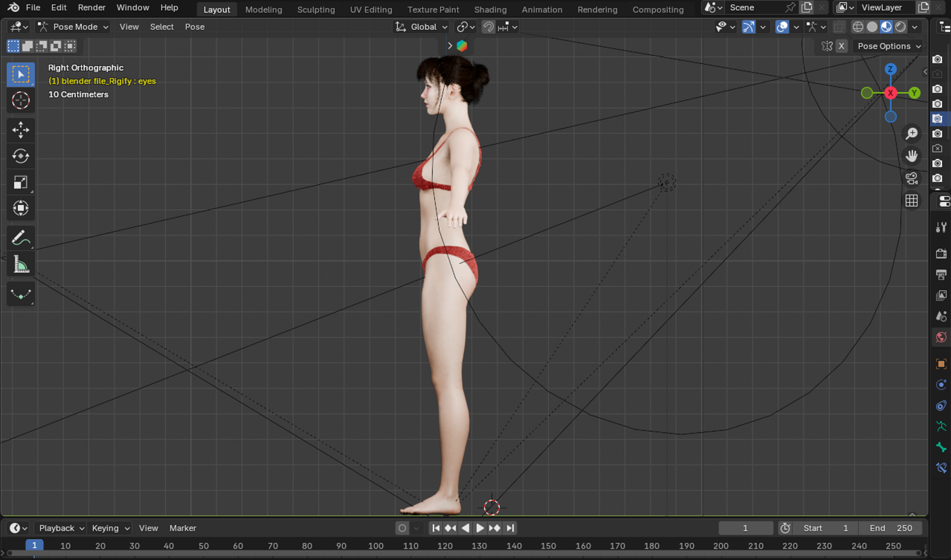Enable wireframe viewport shading
The width and height of the screenshot is (951, 560).
(858, 27)
